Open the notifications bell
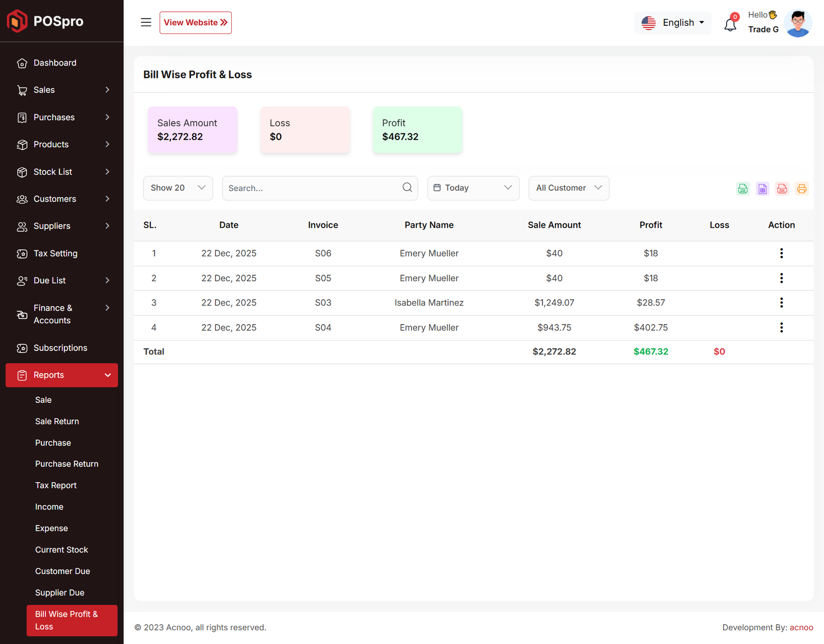This screenshot has width=824, height=644. point(730,24)
